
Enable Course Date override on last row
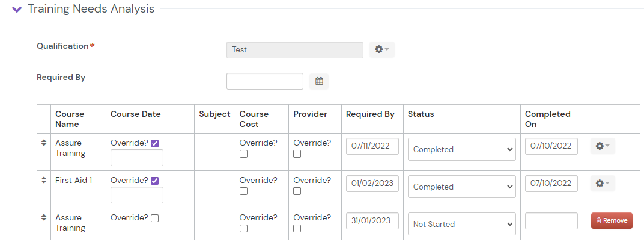click(x=155, y=218)
